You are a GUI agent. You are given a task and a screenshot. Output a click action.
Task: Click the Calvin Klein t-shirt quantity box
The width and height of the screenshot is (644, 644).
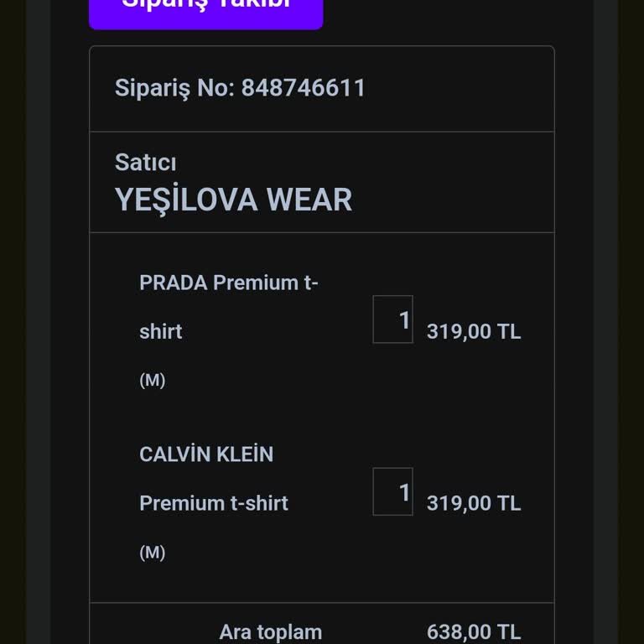(392, 491)
